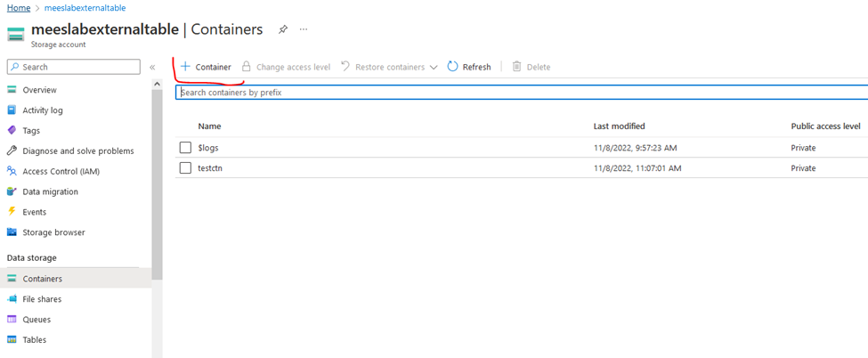Click the Data storage section heading
Viewport: 868px width, 358px height.
click(31, 257)
